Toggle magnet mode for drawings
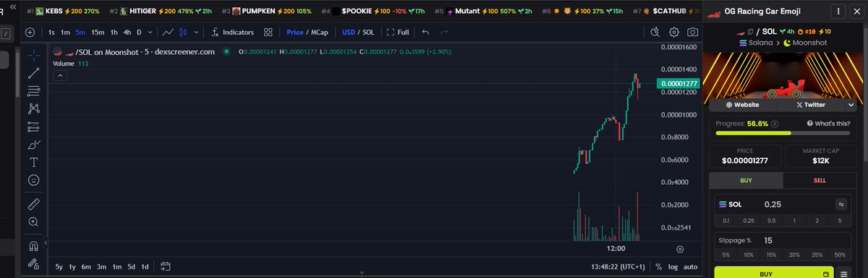 (x=33, y=246)
